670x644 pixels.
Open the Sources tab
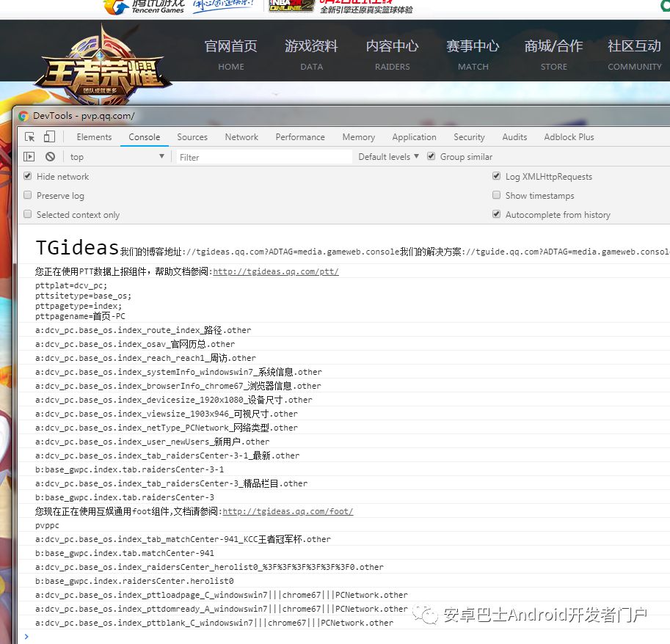[x=192, y=137]
